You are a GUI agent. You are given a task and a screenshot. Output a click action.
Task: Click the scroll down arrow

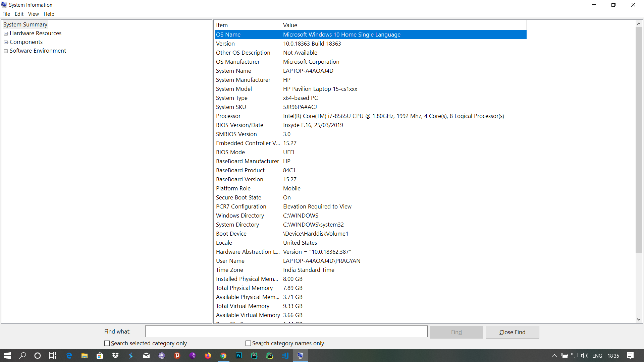pos(639,320)
